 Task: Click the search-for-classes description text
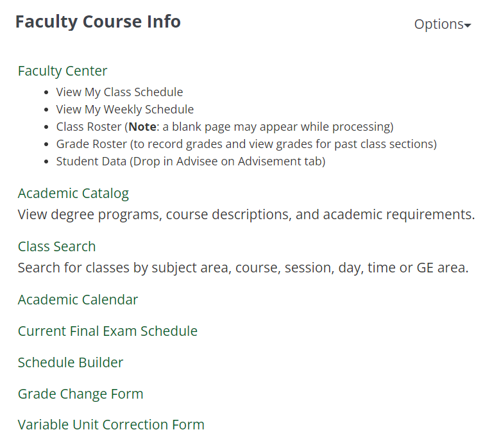click(243, 267)
